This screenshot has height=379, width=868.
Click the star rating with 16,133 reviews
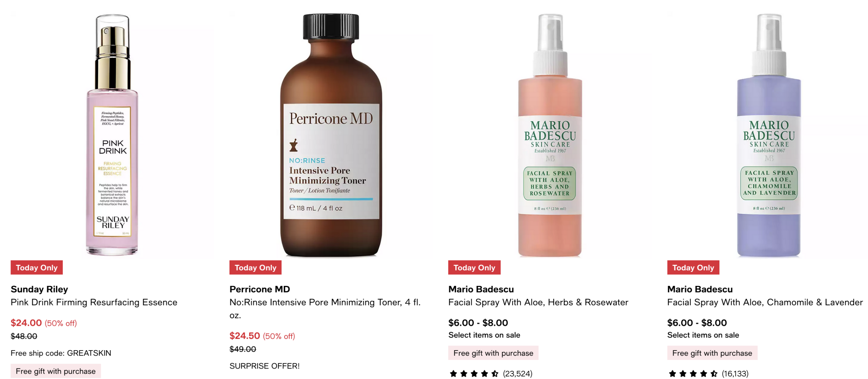click(x=708, y=374)
